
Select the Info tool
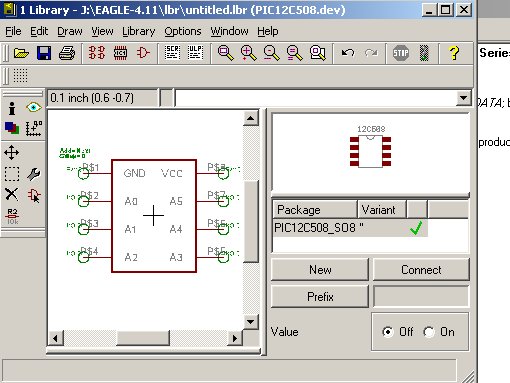pos(12,108)
